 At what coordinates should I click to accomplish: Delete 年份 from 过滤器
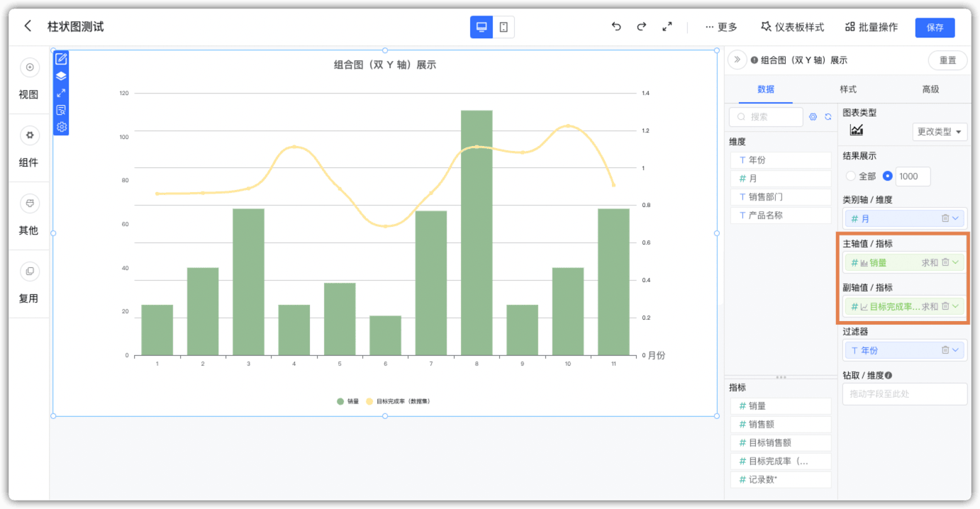pyautogui.click(x=945, y=350)
